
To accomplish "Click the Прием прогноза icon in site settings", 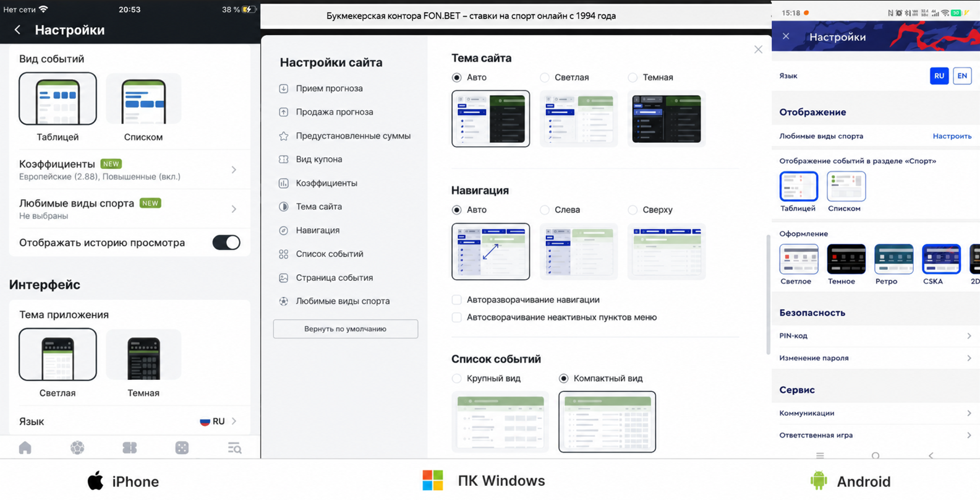I will tap(284, 88).
